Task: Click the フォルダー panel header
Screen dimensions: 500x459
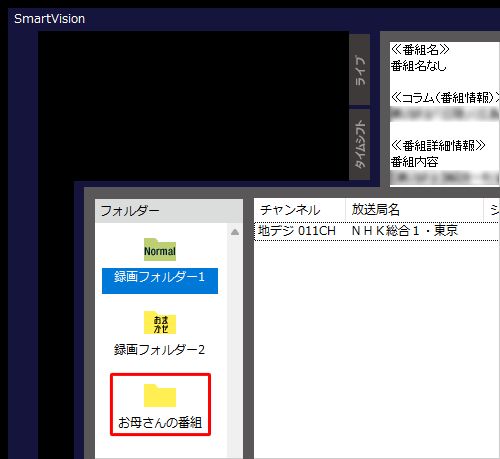Action: [x=169, y=211]
